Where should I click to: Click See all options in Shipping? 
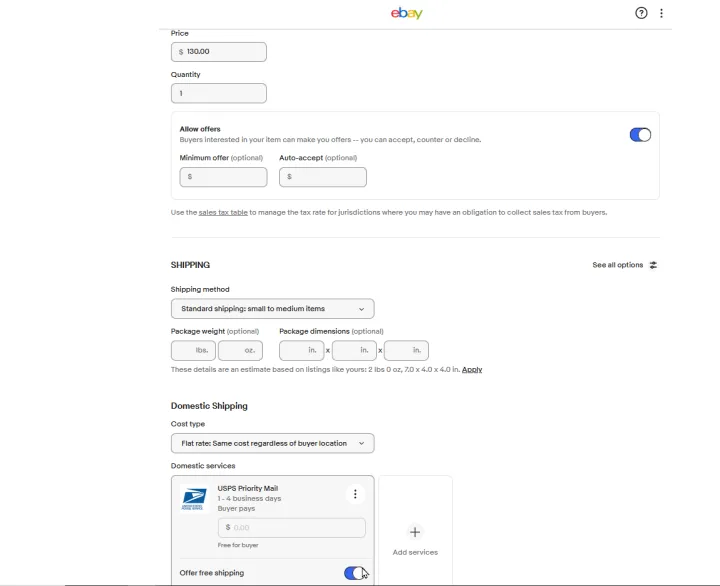617,265
